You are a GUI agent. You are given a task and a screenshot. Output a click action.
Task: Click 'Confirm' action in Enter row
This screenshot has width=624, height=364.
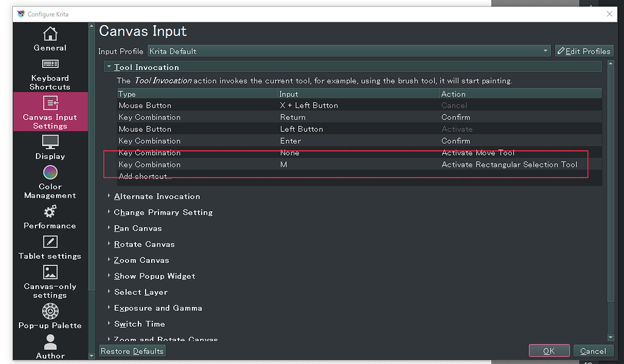tap(456, 141)
